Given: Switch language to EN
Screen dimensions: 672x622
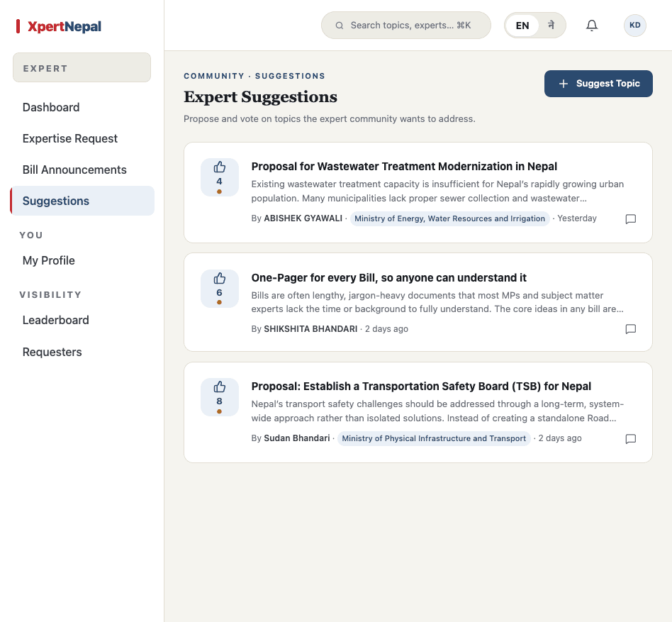Looking at the screenshot, I should 522,26.
